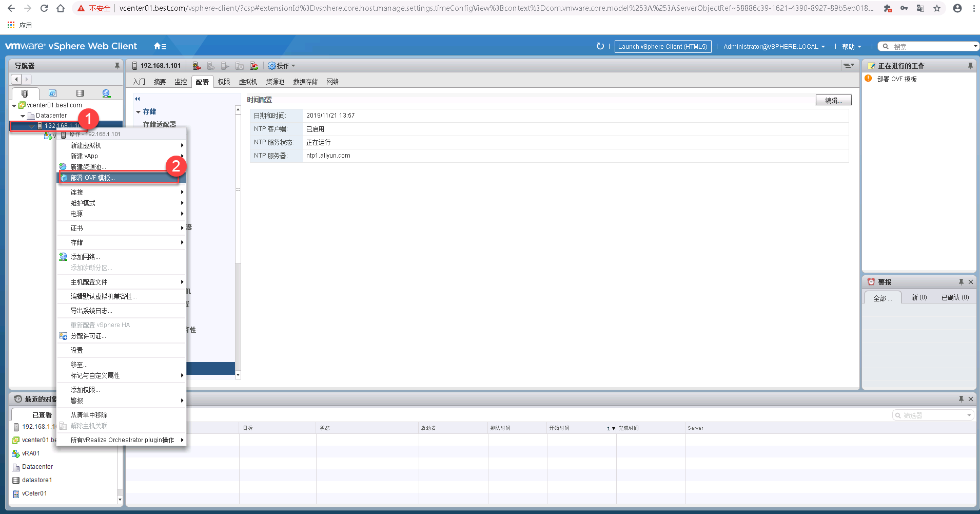Open the VMs and Templates inventory tab
Screen dimensions: 980x514
tap(52, 93)
